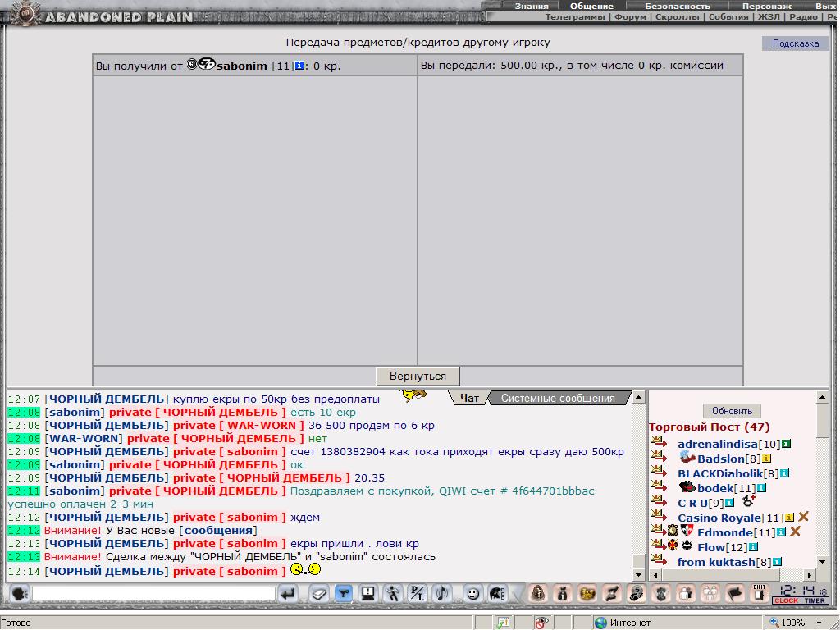Open the Телеграммы submenu link
The image size is (840, 630).
(575, 17)
